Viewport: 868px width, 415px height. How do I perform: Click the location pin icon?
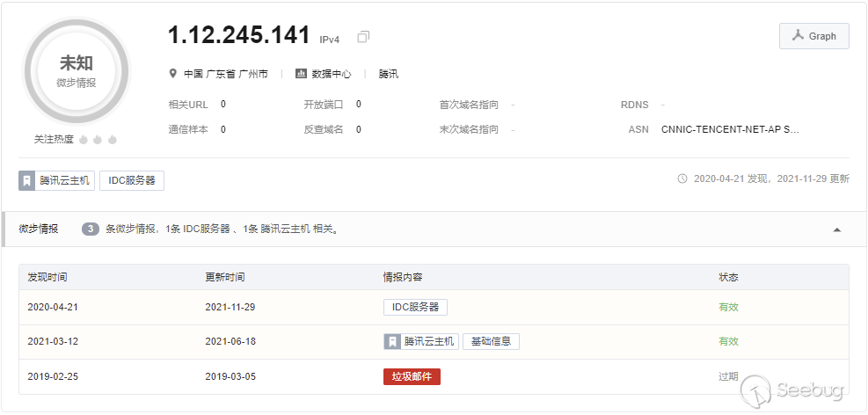click(x=174, y=74)
